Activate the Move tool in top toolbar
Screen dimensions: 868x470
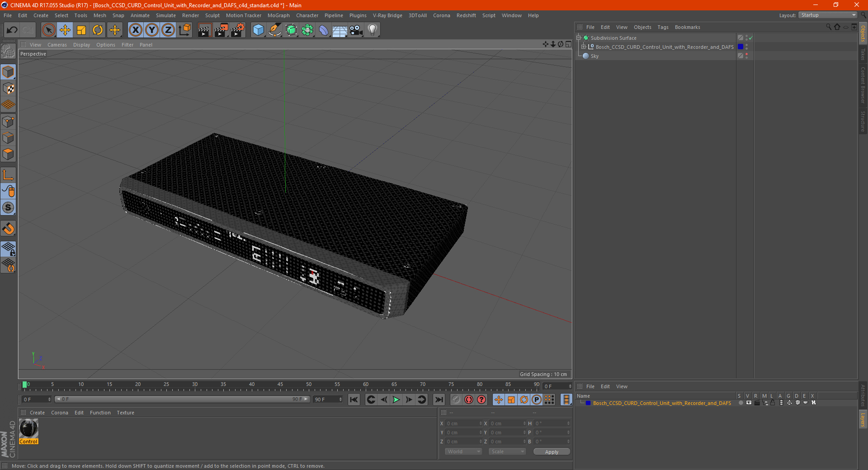click(x=65, y=30)
